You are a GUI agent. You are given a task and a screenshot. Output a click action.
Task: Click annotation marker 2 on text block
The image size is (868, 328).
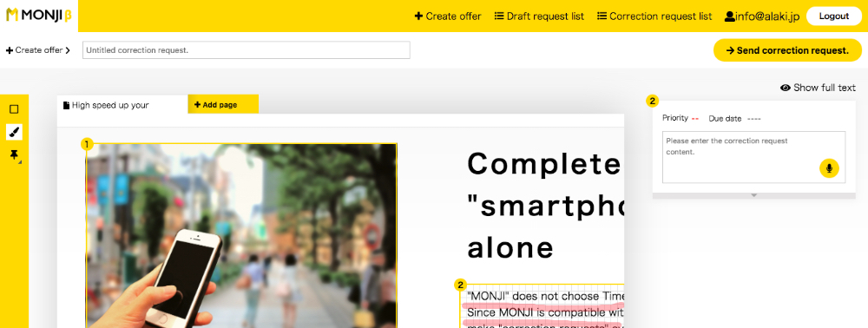click(x=460, y=285)
